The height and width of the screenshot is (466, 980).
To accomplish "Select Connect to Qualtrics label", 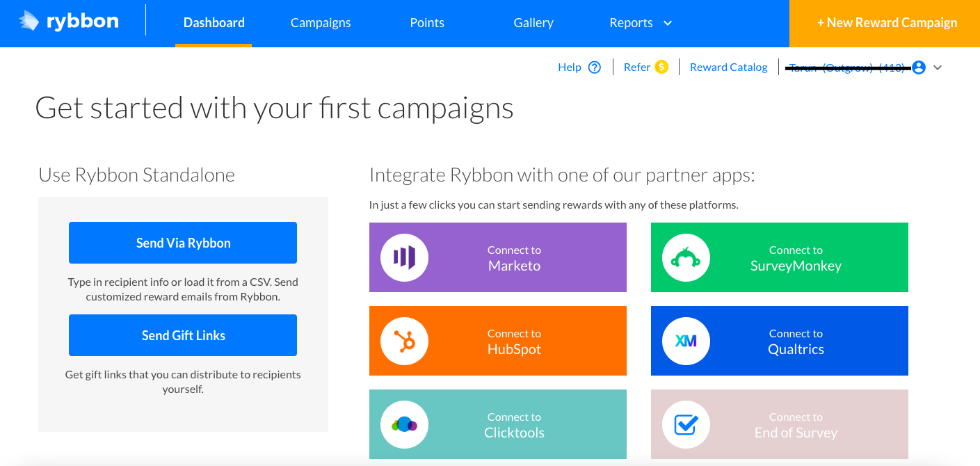I will (x=796, y=342).
